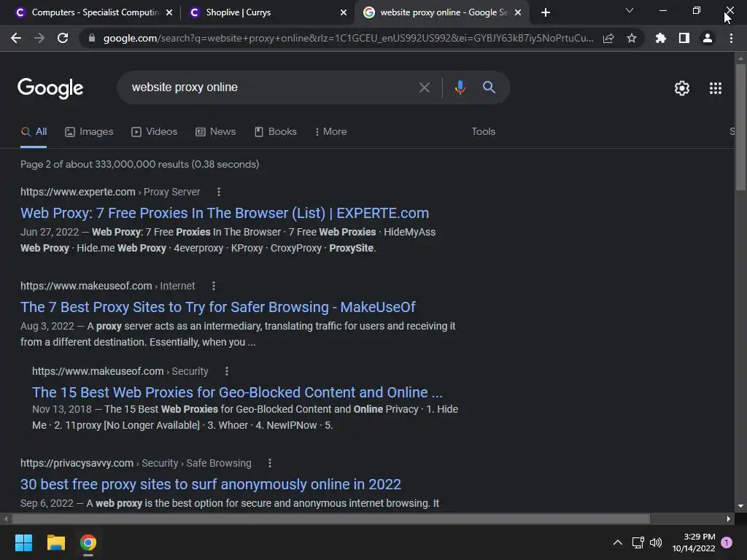Start voice search with the microphone icon

coord(460,87)
